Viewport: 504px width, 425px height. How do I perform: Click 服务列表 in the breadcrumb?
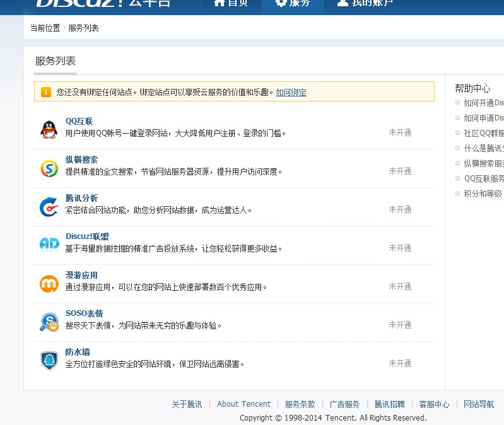(x=83, y=28)
